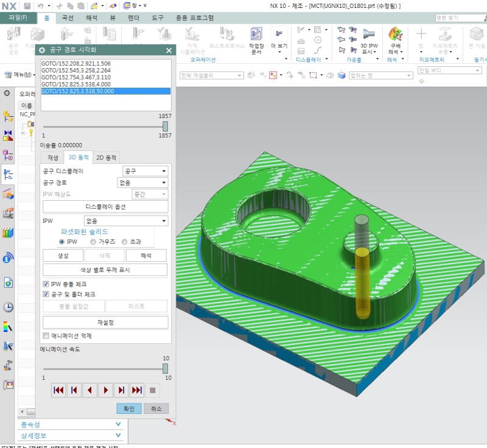Enable the 애니메이션 억제 checkbox
487x448 pixels.
coord(46,335)
